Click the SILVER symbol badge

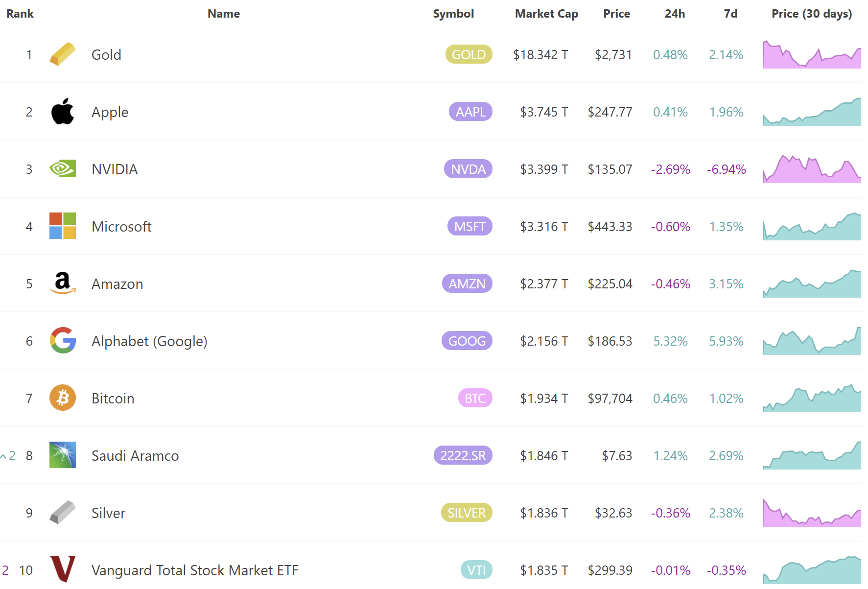(467, 513)
